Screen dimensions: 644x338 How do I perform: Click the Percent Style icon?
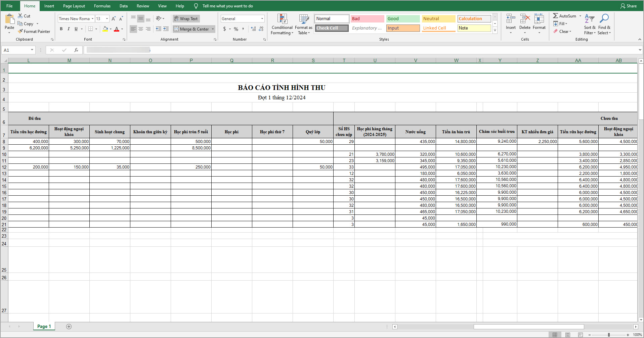[x=236, y=29]
